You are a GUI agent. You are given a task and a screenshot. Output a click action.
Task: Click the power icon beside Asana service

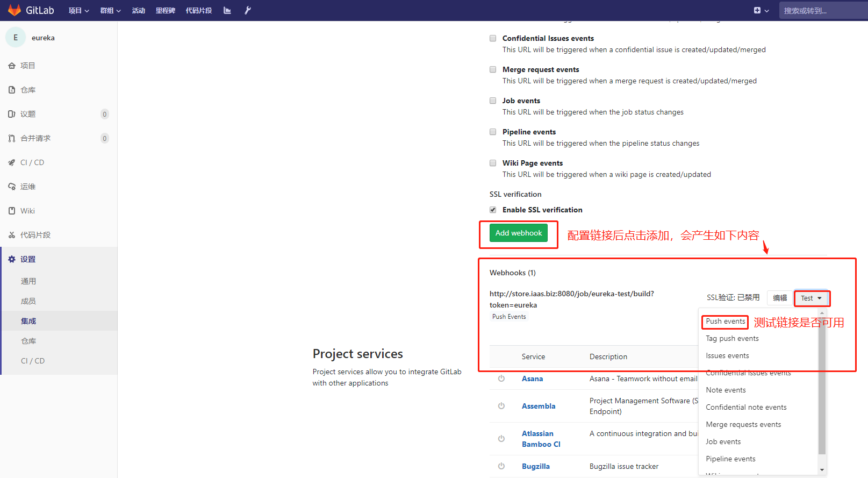click(x=501, y=379)
